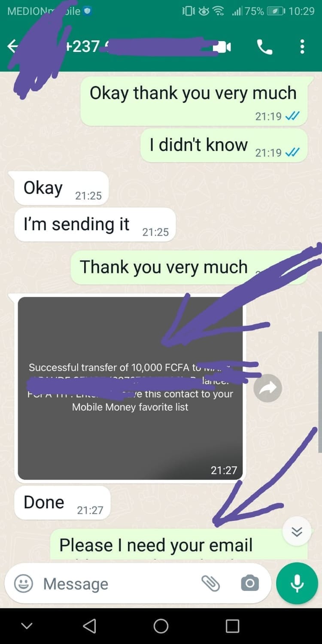Start a video call with the contact
Viewport: 322px width, 644px height.
(x=223, y=46)
